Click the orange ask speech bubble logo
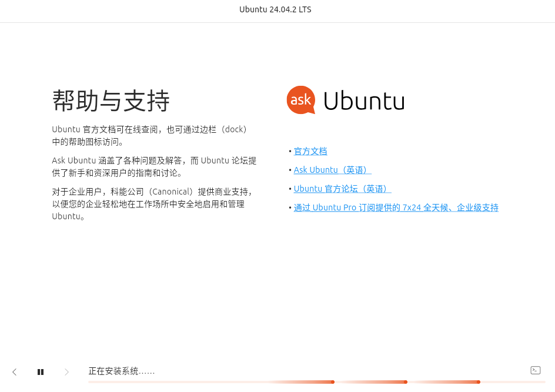 click(x=301, y=100)
